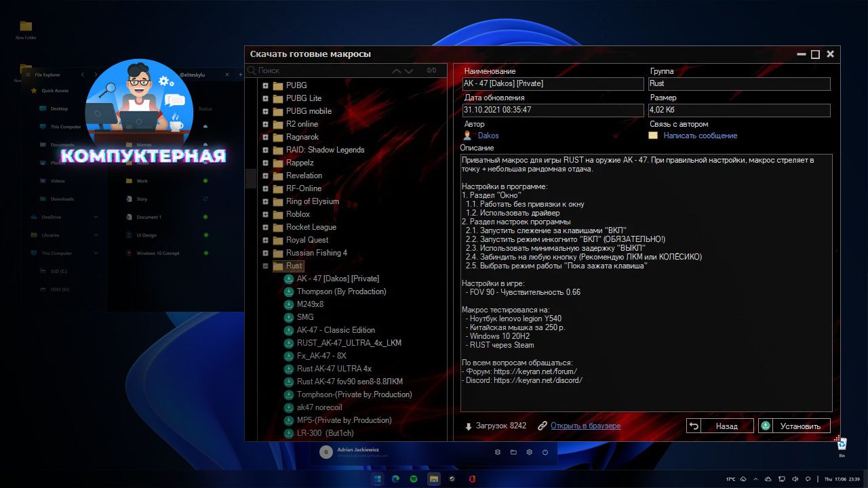Click the envelope icon beside Написать сообщение
The height and width of the screenshot is (488, 868).
point(653,136)
